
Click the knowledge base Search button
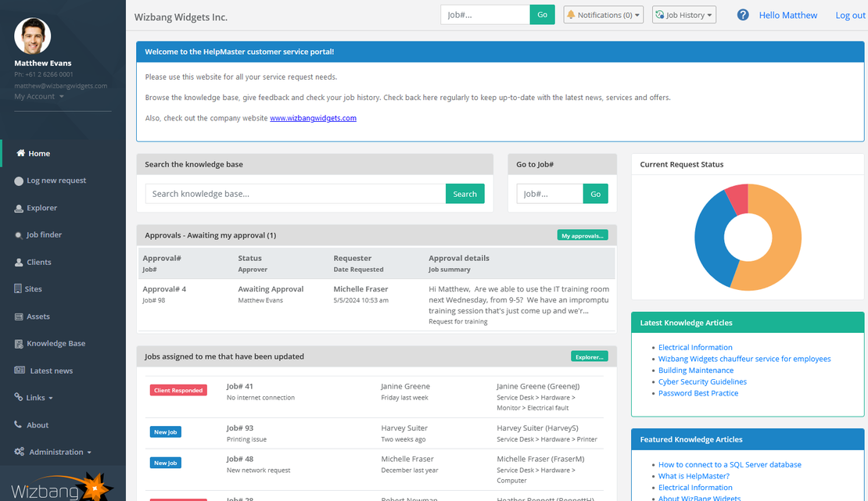[465, 194]
